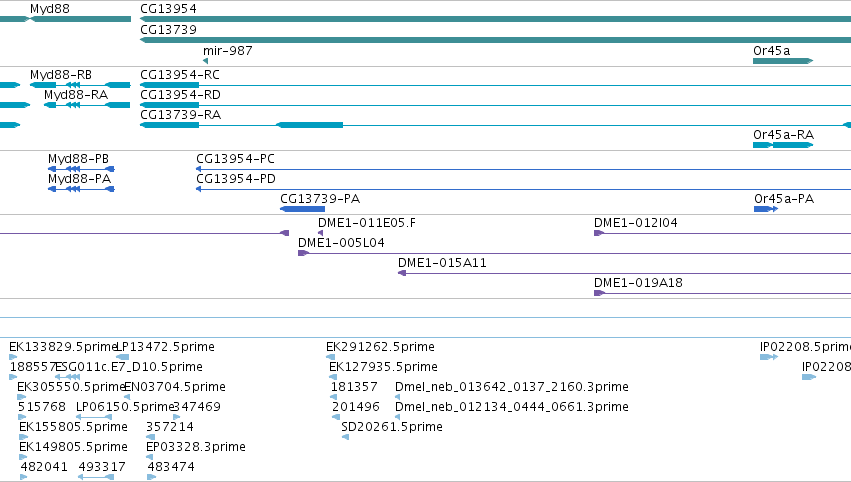Select the Or45a gene bar

[x=783, y=61]
